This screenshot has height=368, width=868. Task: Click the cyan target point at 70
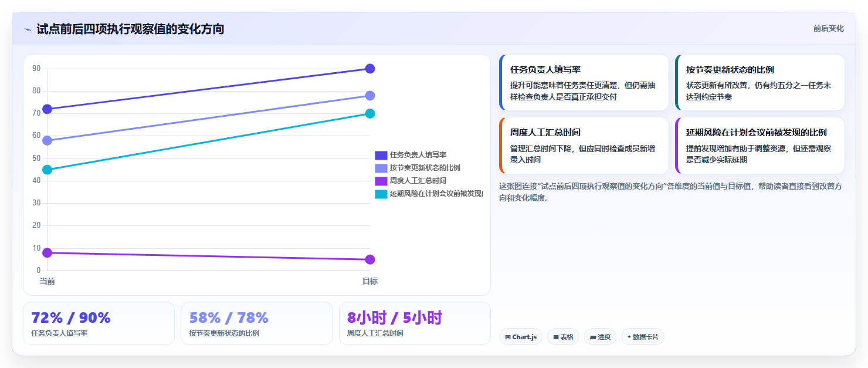point(370,113)
